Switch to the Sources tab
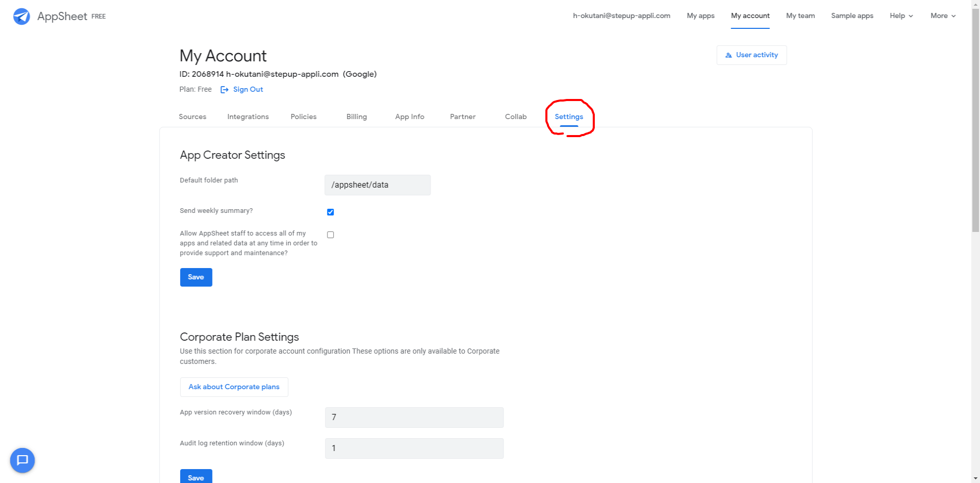 (x=193, y=116)
